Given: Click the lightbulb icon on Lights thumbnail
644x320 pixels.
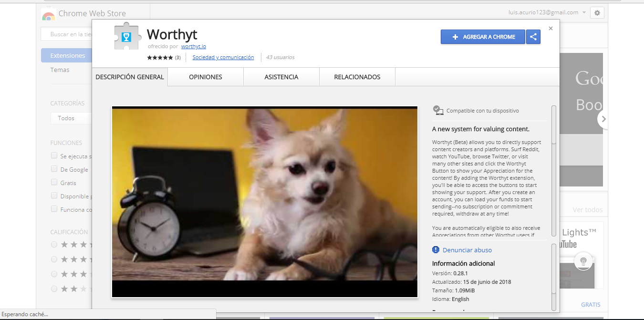Looking at the screenshot, I should click(582, 261).
